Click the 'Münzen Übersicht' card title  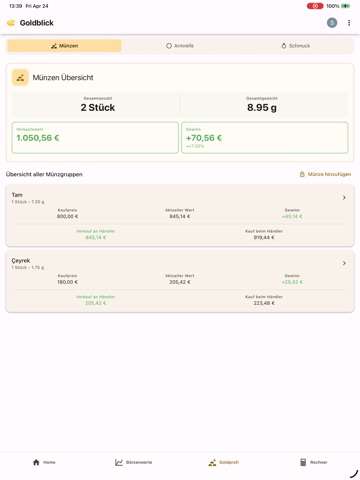tap(63, 78)
